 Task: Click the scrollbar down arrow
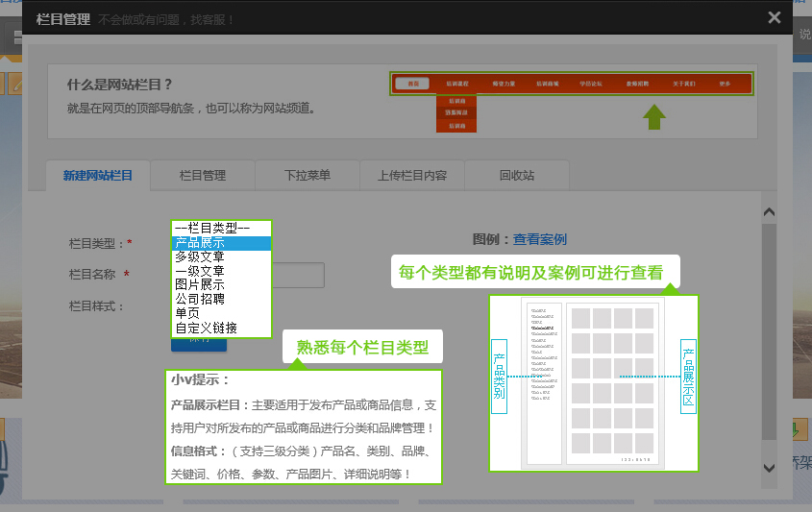(x=769, y=467)
